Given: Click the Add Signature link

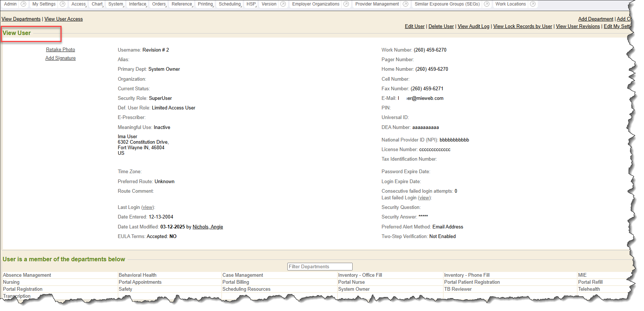Looking at the screenshot, I should point(60,58).
